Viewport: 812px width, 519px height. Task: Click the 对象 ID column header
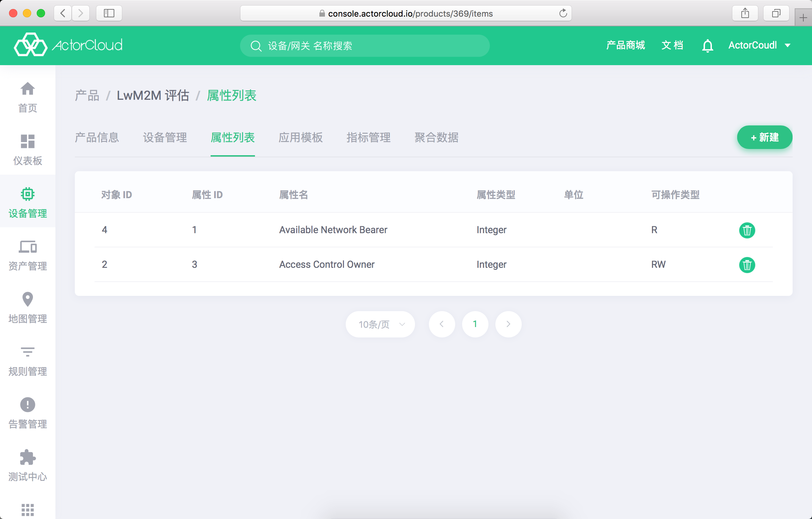tap(116, 195)
